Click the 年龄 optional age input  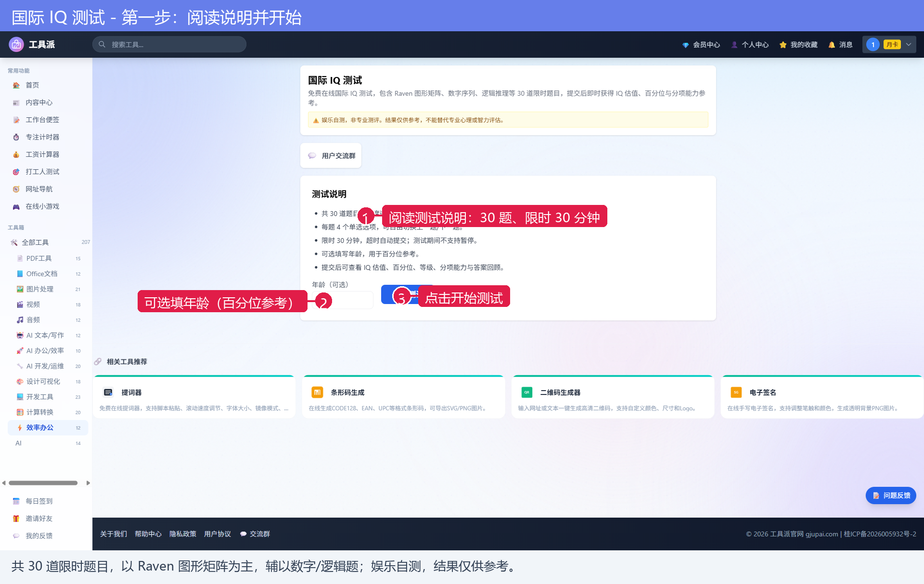tap(343, 300)
